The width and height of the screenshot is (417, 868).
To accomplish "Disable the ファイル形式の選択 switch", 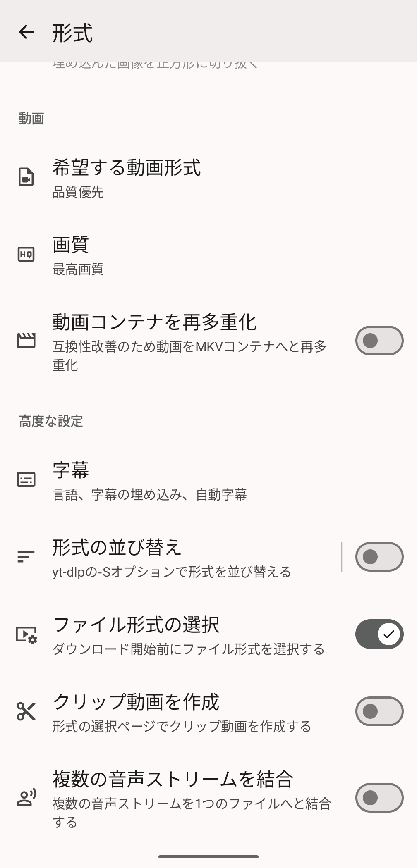I will [379, 634].
